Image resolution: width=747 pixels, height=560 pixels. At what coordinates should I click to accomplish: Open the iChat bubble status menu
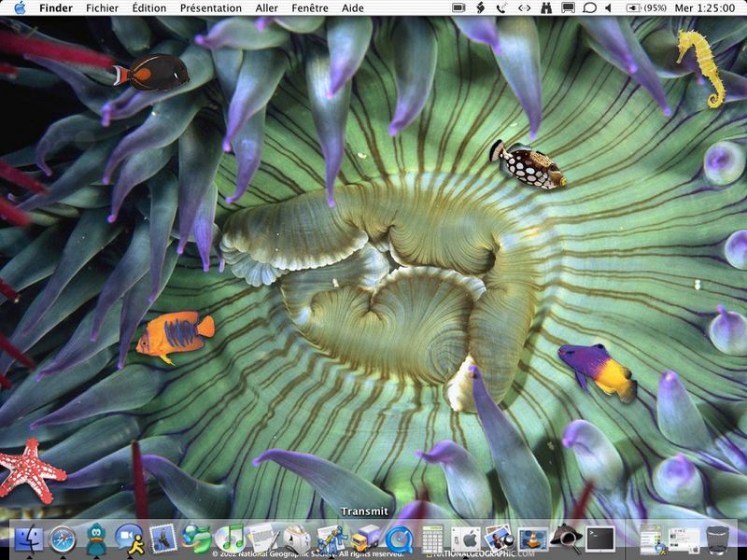click(x=589, y=7)
